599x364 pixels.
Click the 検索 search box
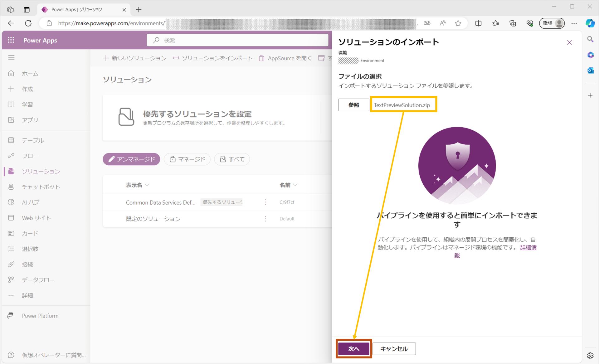point(237,40)
